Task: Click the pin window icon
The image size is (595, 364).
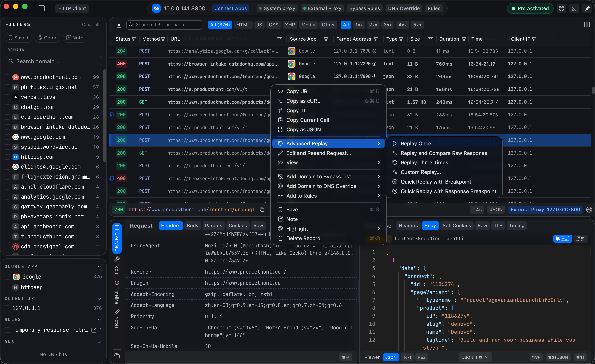Action: point(587,8)
